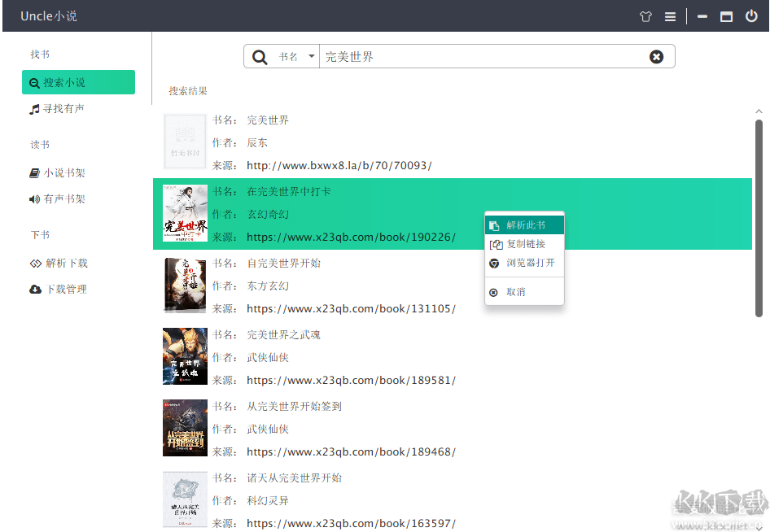Click author name 辰东

point(257,143)
